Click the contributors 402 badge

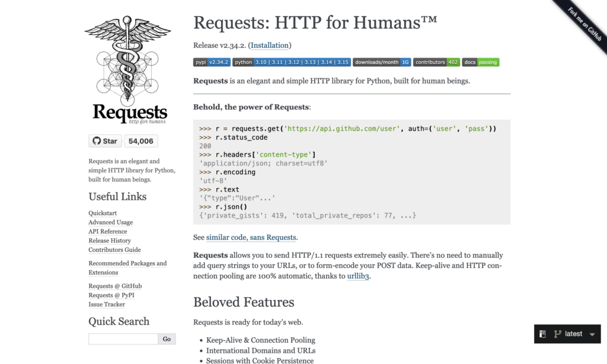tap(436, 62)
